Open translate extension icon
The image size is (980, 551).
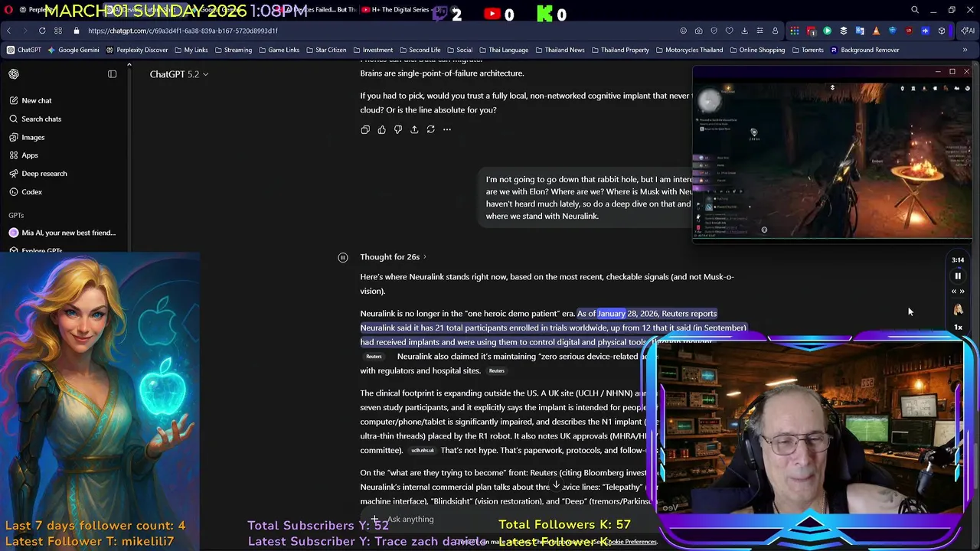[860, 31]
